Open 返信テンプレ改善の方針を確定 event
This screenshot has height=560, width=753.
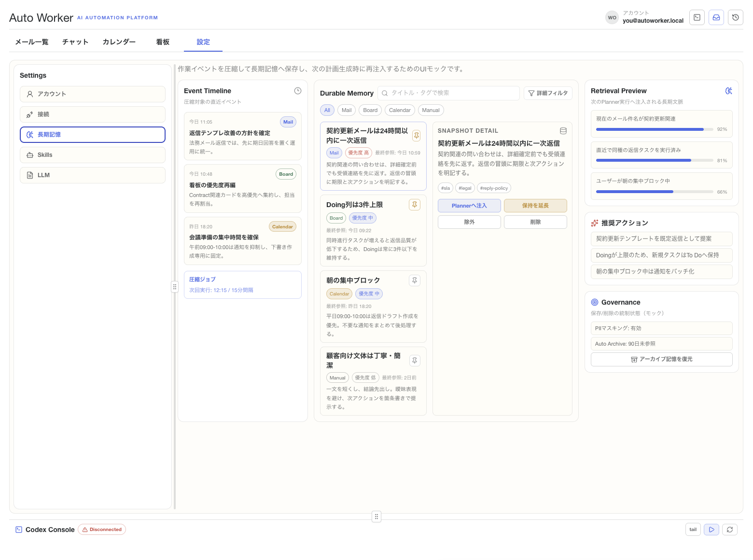point(243,136)
